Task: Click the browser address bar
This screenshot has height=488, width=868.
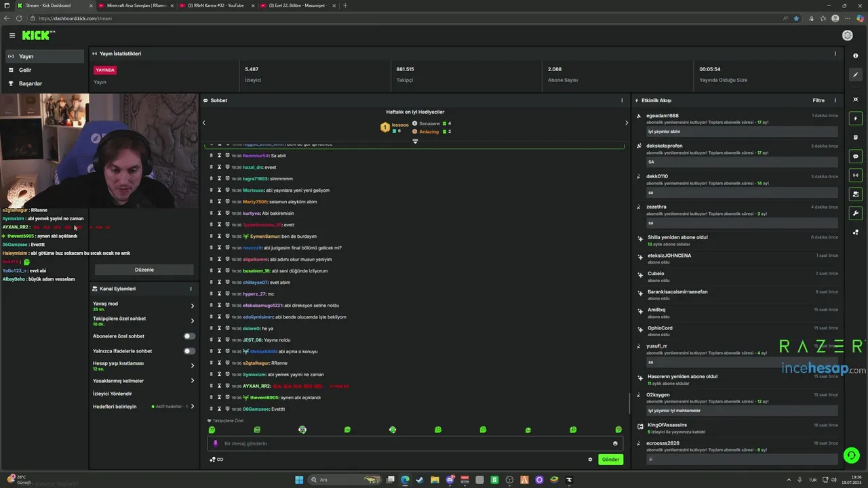Action: pos(407,18)
